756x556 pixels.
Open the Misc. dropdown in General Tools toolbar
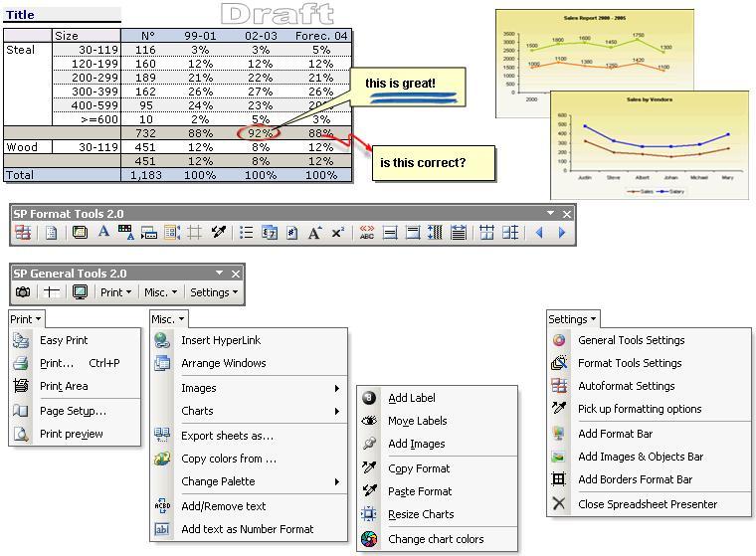[x=160, y=292]
